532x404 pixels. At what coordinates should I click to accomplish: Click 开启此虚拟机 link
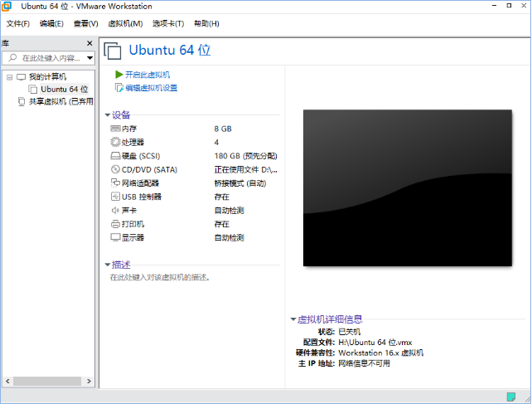[148, 75]
